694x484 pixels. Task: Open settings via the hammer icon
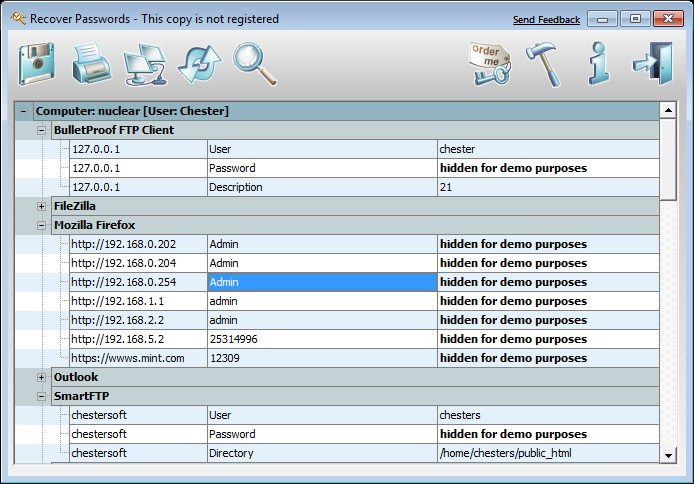[x=544, y=65]
